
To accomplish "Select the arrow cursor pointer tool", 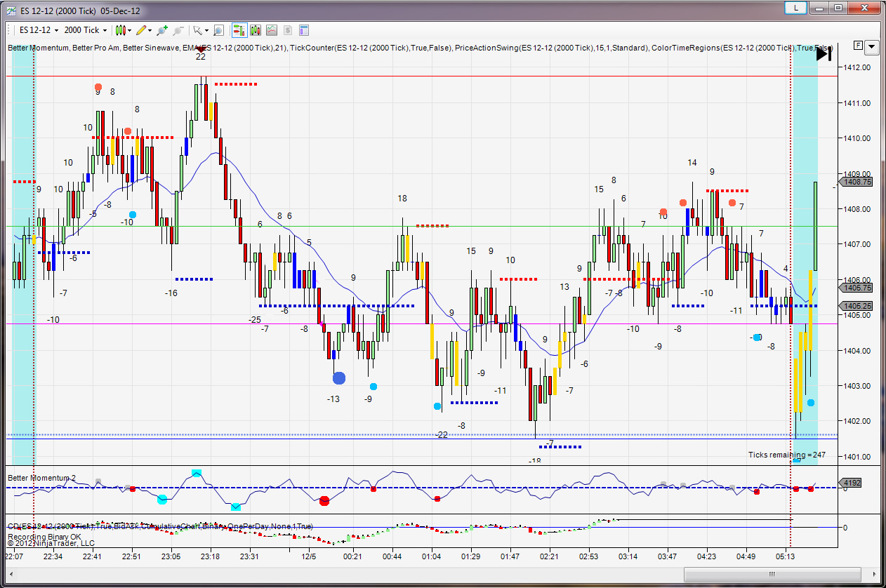I will [198, 30].
